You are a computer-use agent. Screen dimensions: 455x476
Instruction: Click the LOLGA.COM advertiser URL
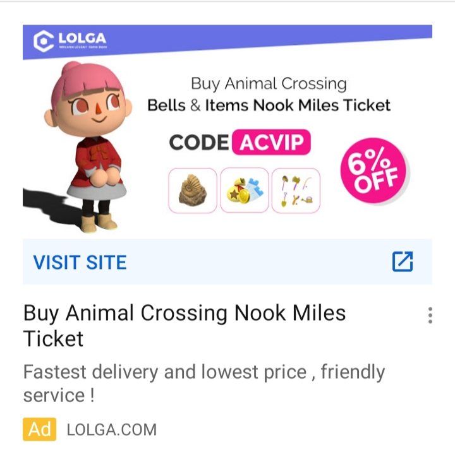tap(111, 431)
